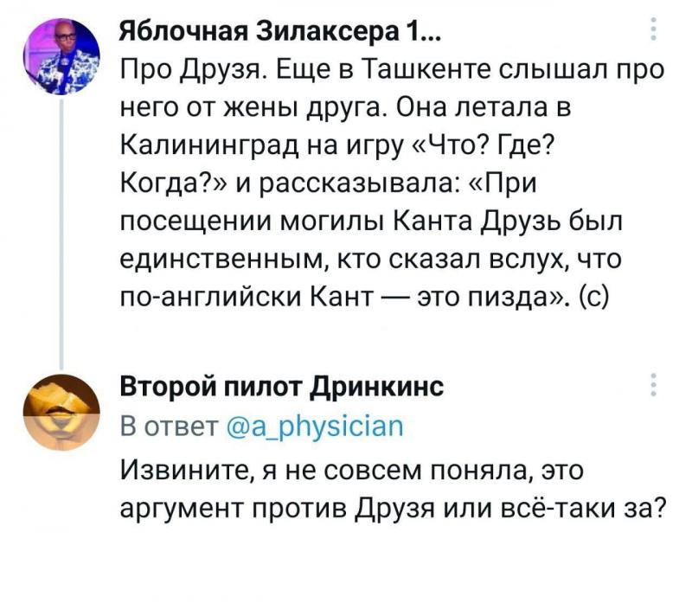
Task: Open Второй пилот Дринкинс profile name
Action: [282, 387]
